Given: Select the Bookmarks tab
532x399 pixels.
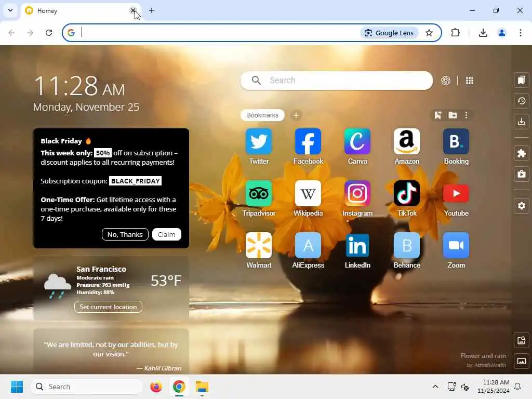Looking at the screenshot, I should [262, 115].
